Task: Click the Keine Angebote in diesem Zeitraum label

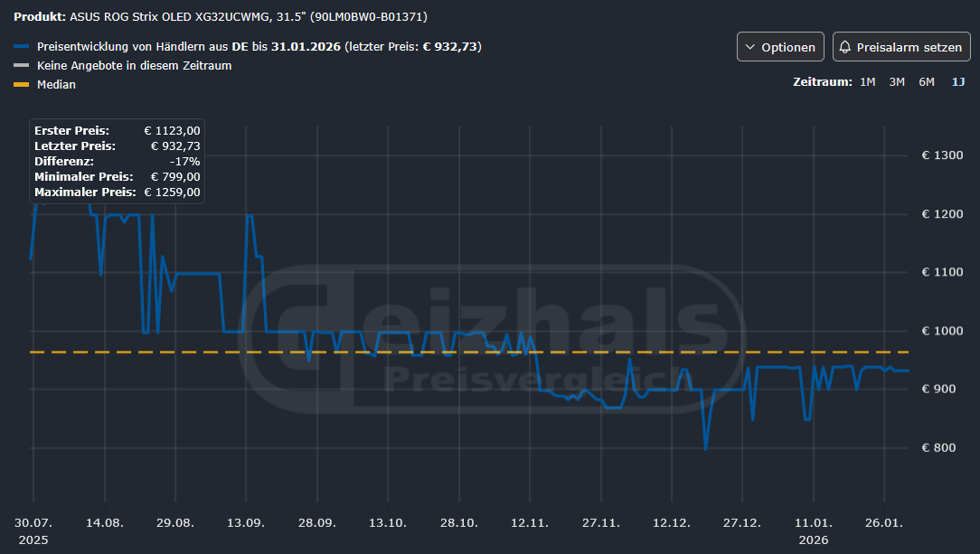Action: 135,66
